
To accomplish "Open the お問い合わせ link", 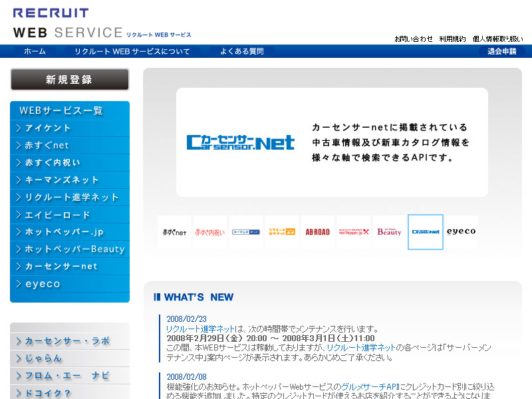I will click(x=413, y=39).
